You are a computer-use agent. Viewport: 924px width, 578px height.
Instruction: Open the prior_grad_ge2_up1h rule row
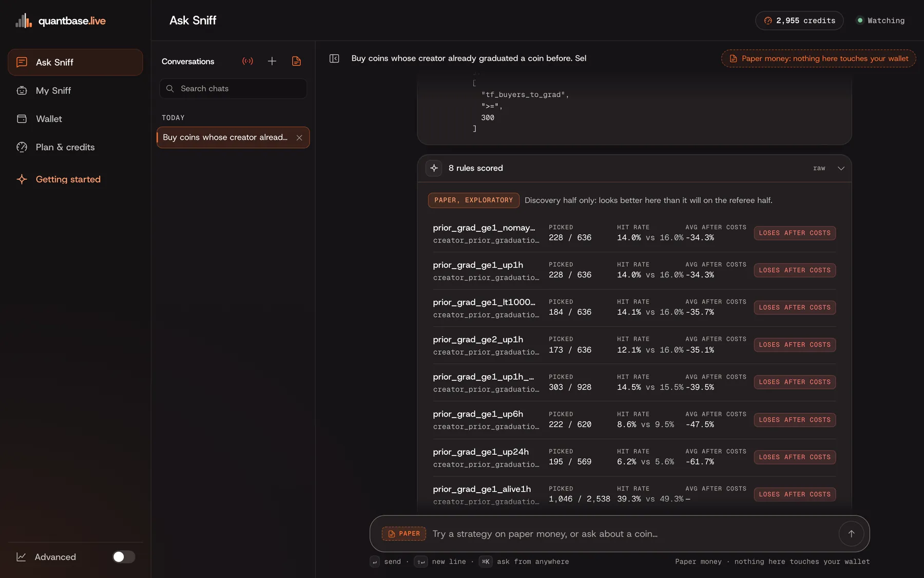[634, 345]
